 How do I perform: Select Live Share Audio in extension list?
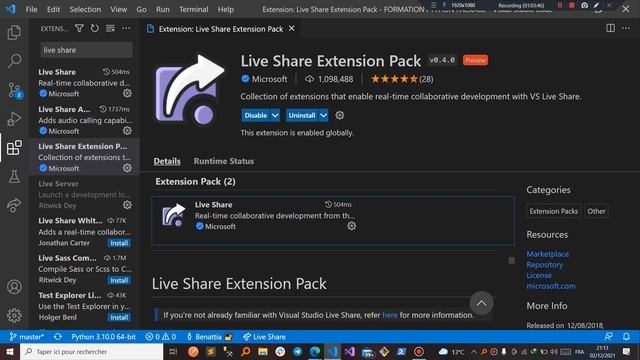tap(84, 120)
